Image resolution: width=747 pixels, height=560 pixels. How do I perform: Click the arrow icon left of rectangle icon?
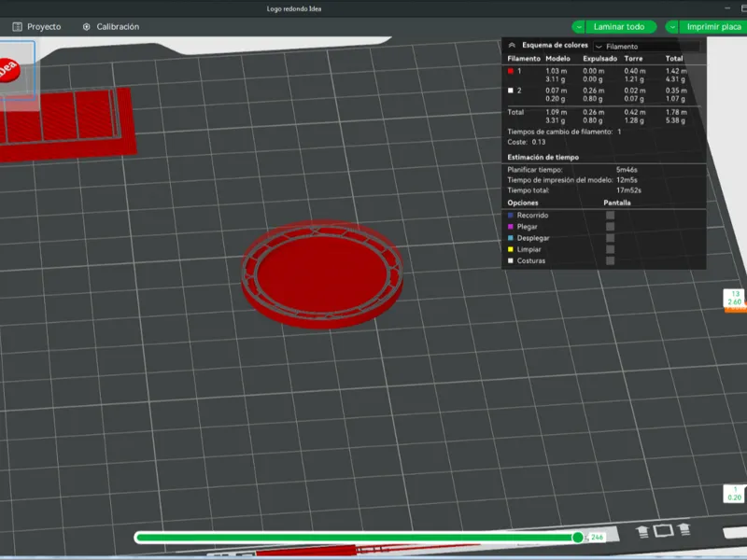(642, 531)
